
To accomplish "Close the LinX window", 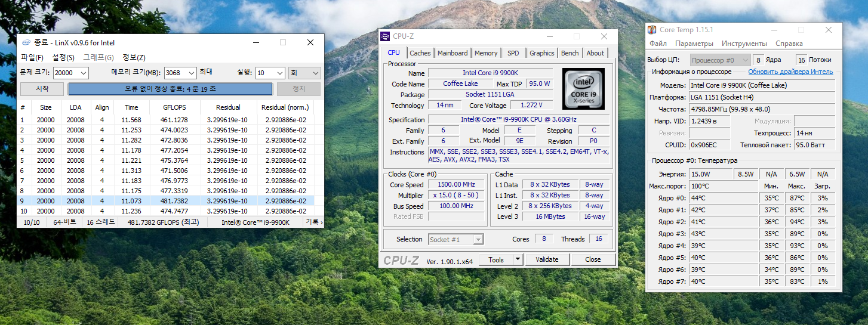I will (x=310, y=42).
